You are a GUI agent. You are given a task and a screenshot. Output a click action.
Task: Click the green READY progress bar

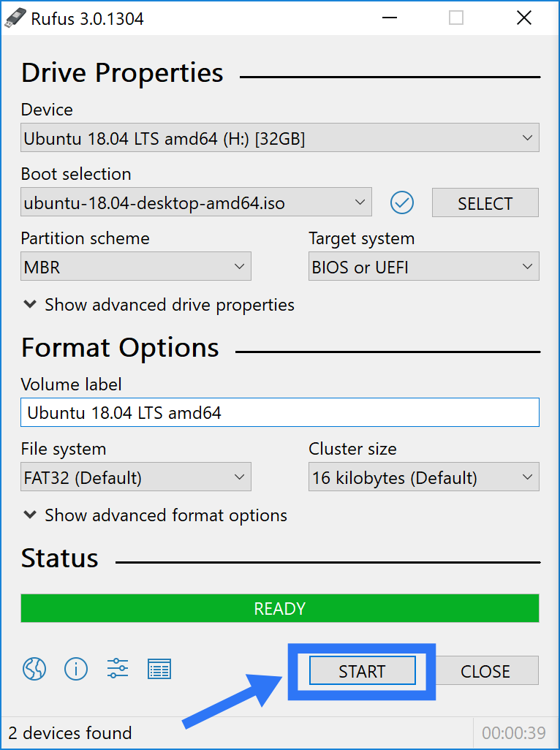pos(280,608)
